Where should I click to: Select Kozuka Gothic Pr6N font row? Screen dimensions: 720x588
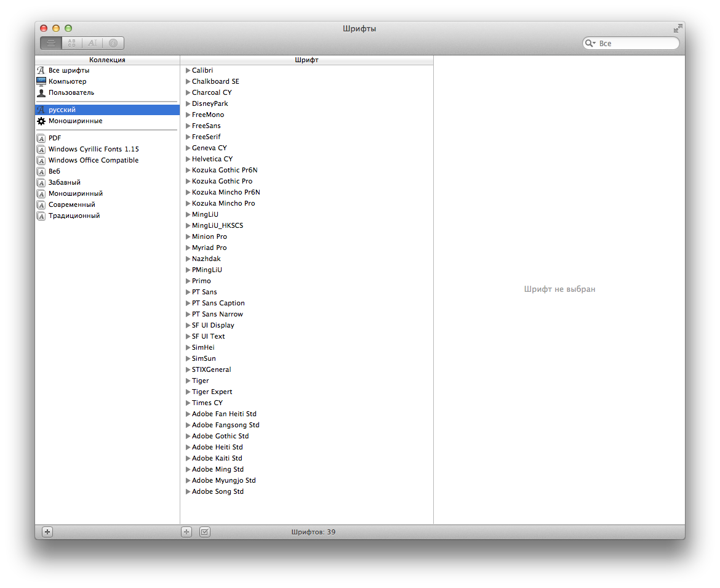(x=306, y=170)
